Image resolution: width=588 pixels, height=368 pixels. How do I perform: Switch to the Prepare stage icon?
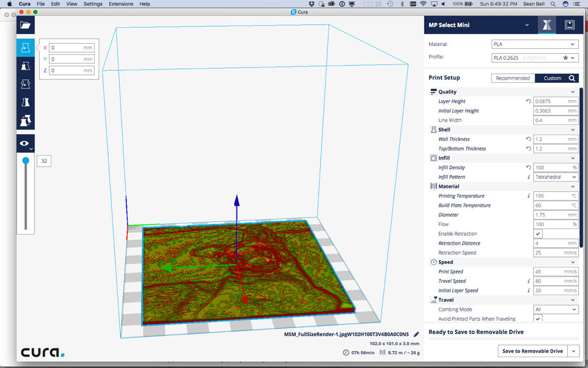[547, 25]
